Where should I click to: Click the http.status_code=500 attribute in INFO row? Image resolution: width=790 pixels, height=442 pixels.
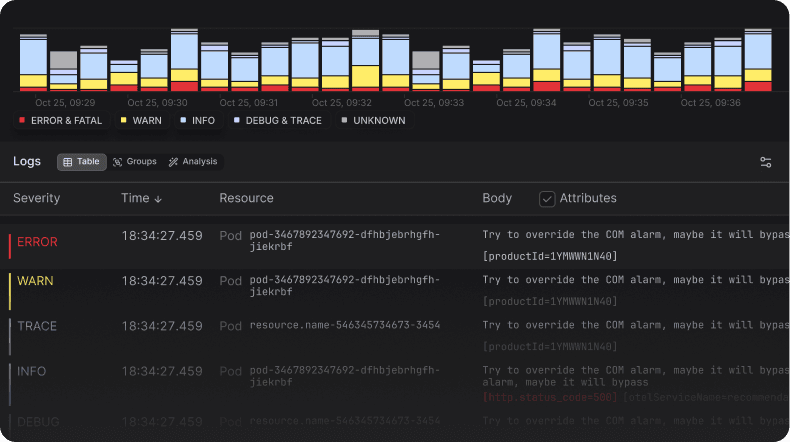pyautogui.click(x=550, y=397)
